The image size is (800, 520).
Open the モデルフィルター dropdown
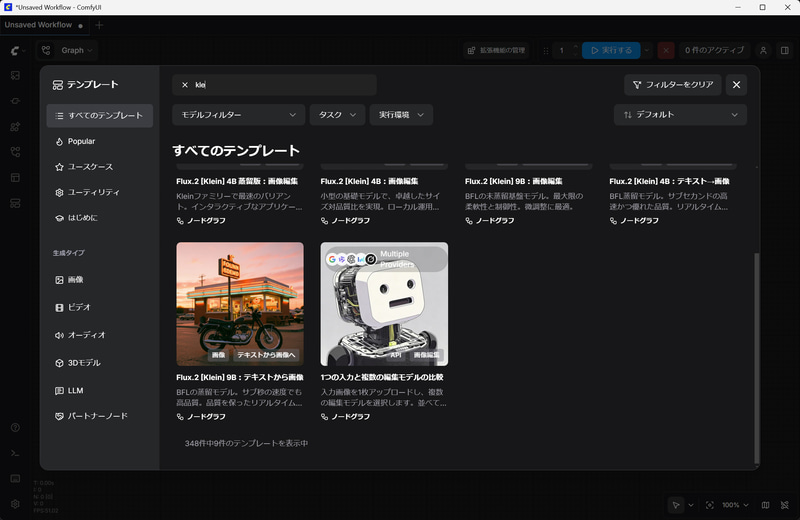238,115
